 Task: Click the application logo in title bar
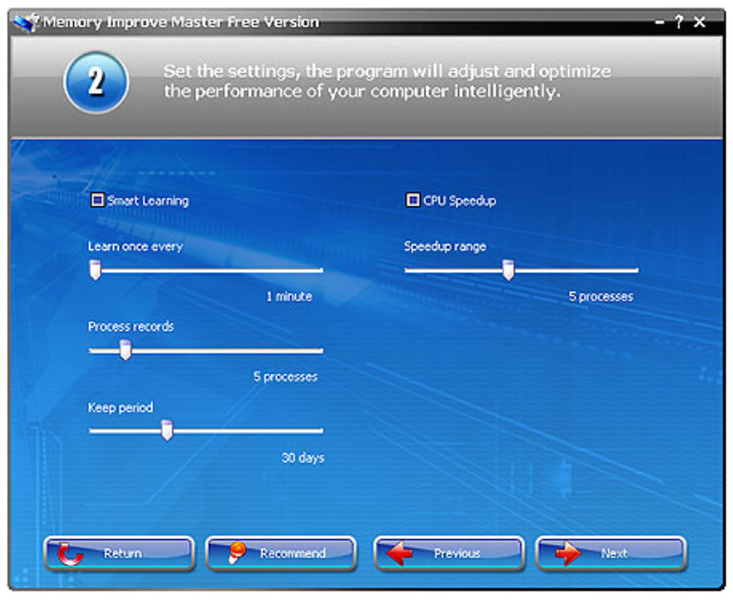[x=26, y=22]
